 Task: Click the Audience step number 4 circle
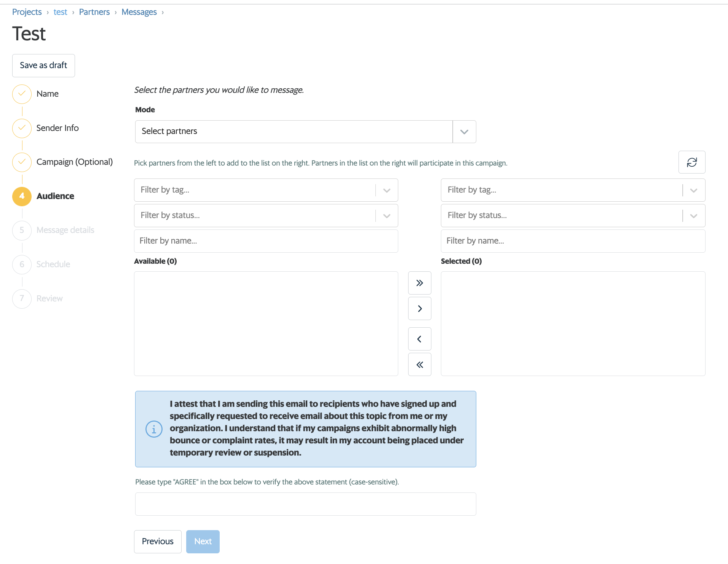[x=22, y=196]
